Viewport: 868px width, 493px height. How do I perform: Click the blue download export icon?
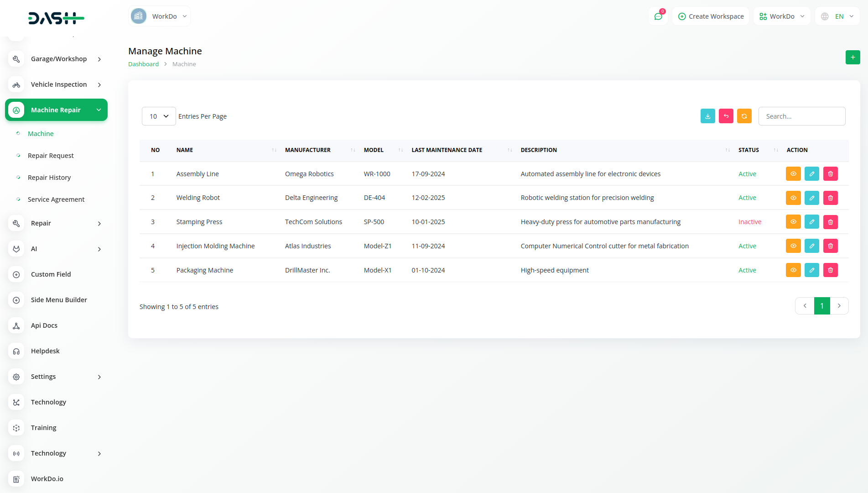pos(707,116)
